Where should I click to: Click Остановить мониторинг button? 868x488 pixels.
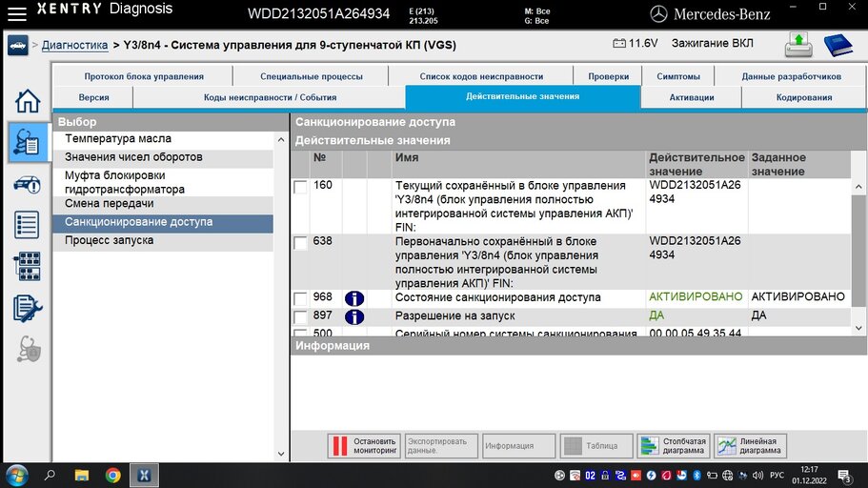click(x=364, y=446)
